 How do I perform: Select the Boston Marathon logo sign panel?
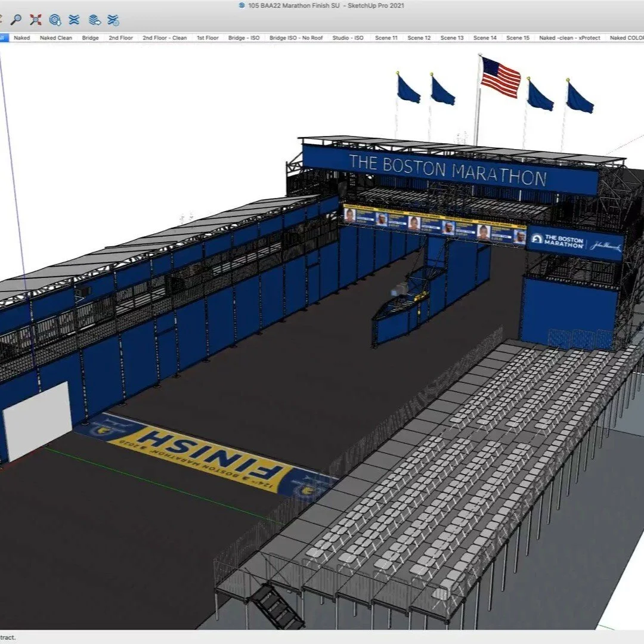pyautogui.click(x=575, y=242)
